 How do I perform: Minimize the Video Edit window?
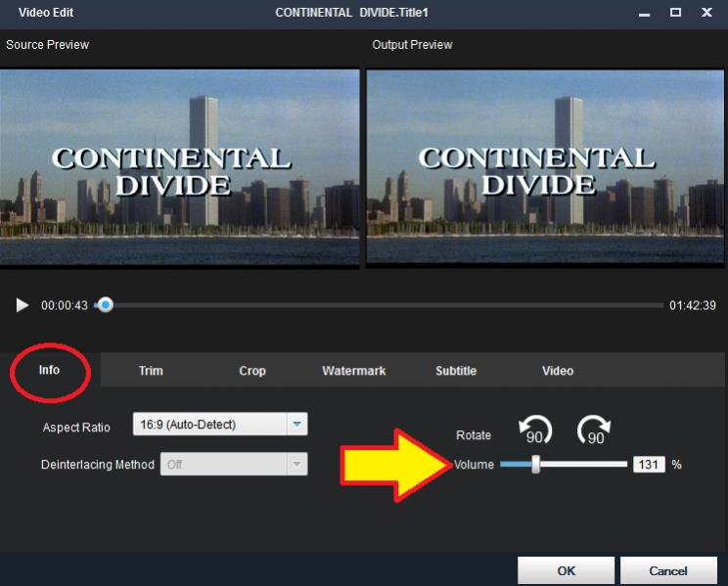(644, 13)
